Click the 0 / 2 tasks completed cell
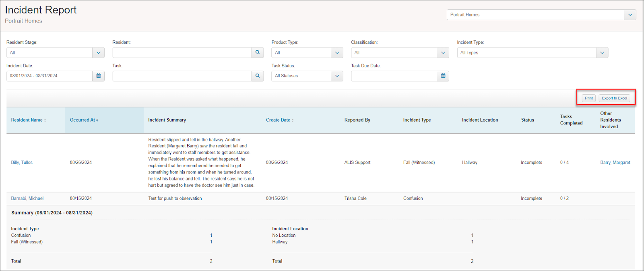This screenshot has width=644, height=271. 564,198
